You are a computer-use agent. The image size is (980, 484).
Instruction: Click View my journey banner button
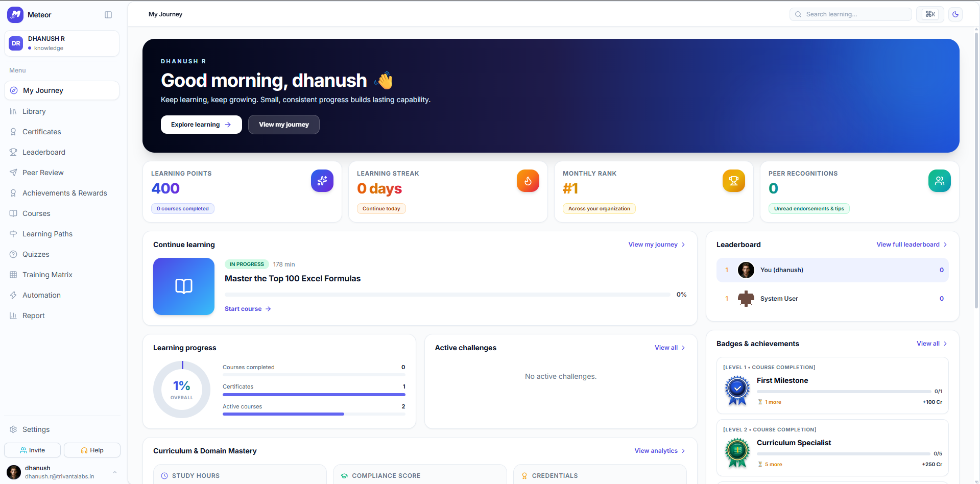click(x=284, y=125)
